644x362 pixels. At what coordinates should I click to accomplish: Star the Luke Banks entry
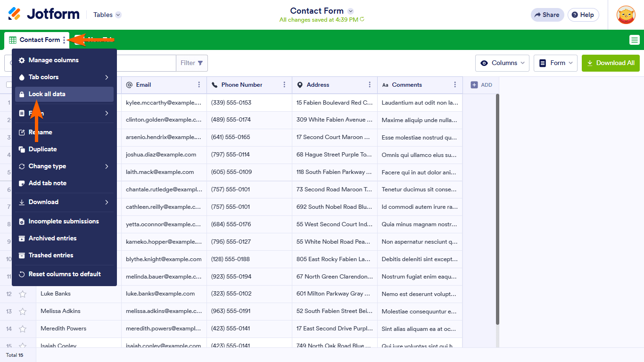(23, 294)
